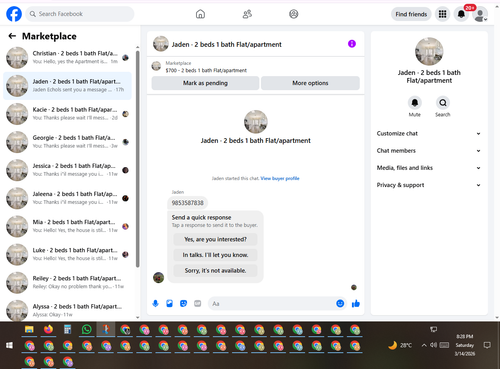Open Calculator from taskbar

67,330
